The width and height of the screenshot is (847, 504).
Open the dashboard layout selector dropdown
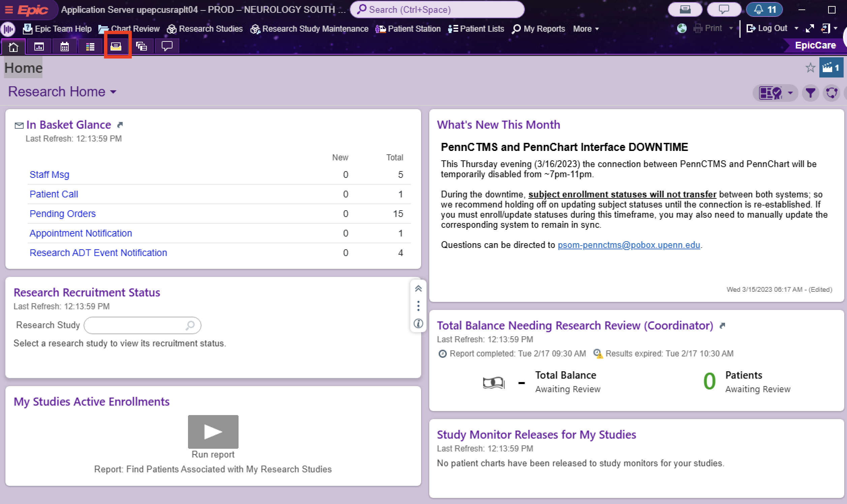click(x=776, y=92)
